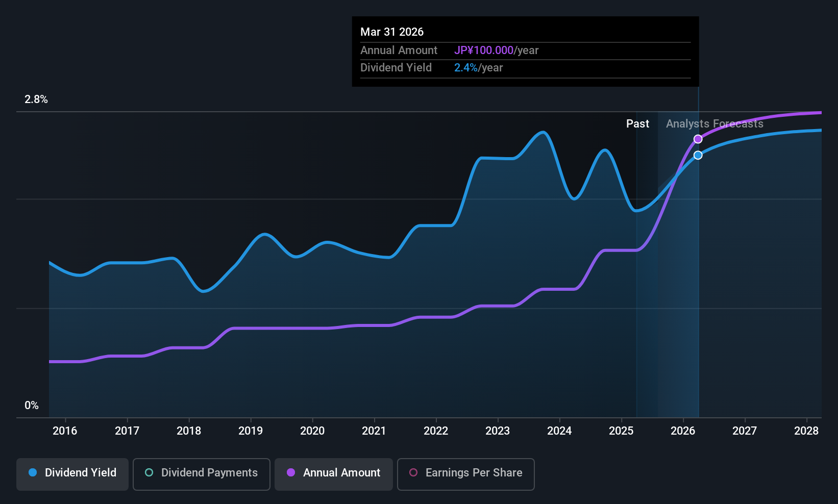
Task: Click the 2028 year axis label
Action: (x=806, y=431)
